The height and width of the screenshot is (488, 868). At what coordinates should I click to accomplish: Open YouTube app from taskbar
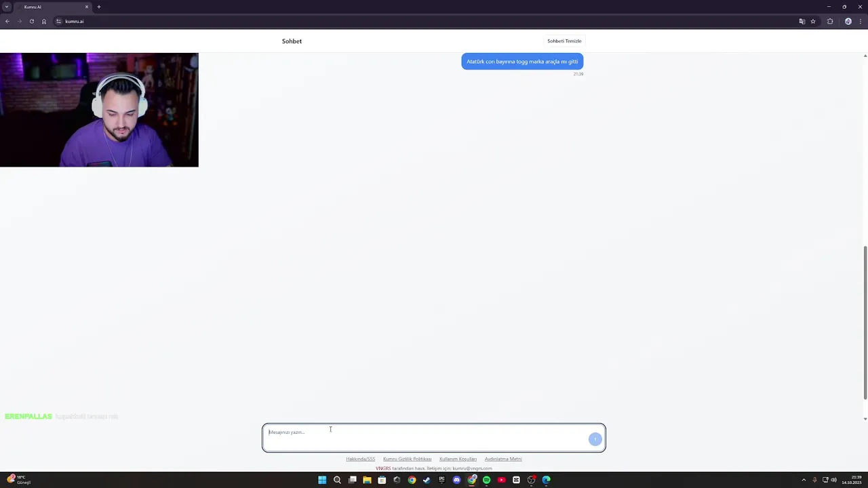coord(501,480)
